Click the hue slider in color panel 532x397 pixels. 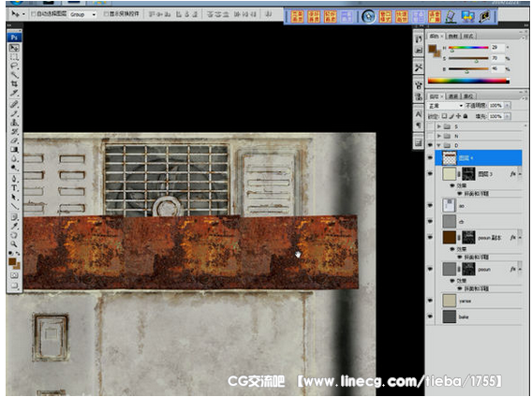(x=468, y=48)
